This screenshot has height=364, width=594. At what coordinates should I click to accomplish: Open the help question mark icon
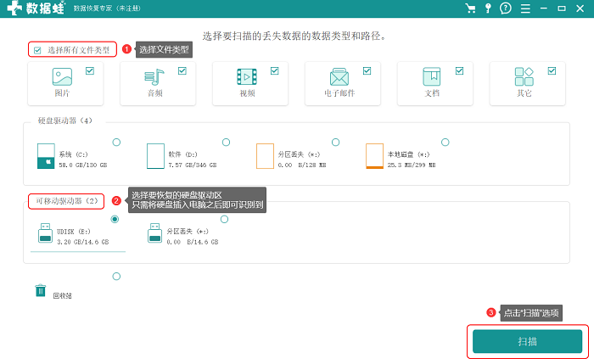[506, 8]
